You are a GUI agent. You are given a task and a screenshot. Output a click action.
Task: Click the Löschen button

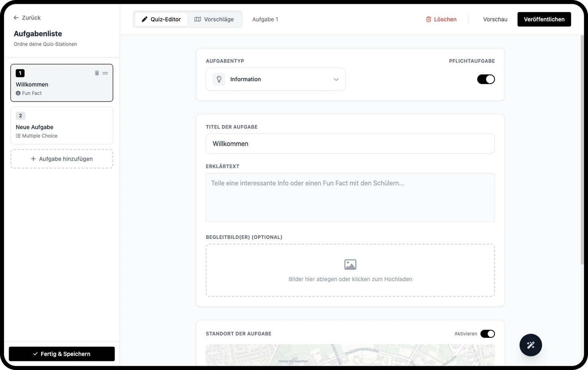(x=441, y=19)
